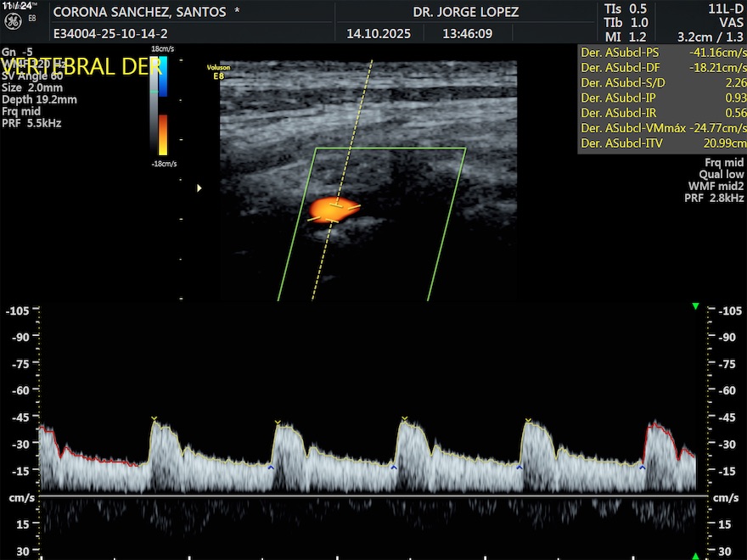Screen dimensions: 747x560
Task: Click the Voluson E8 logo on the image
Action: click(218, 70)
